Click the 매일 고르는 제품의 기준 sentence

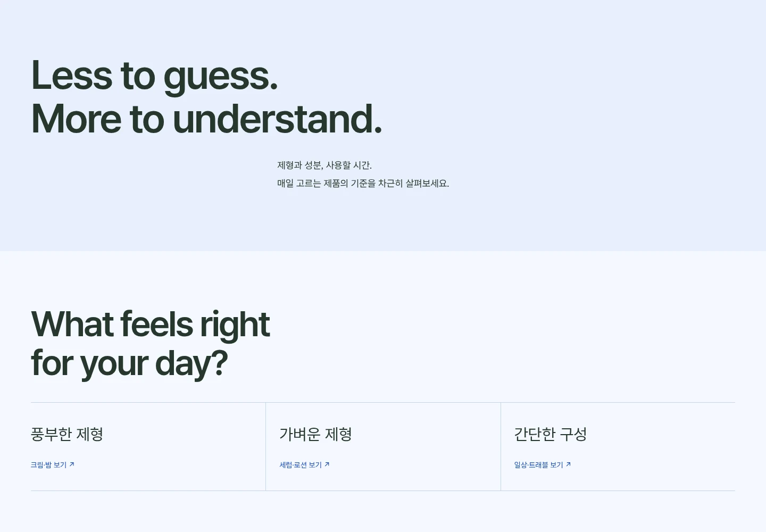tap(363, 184)
